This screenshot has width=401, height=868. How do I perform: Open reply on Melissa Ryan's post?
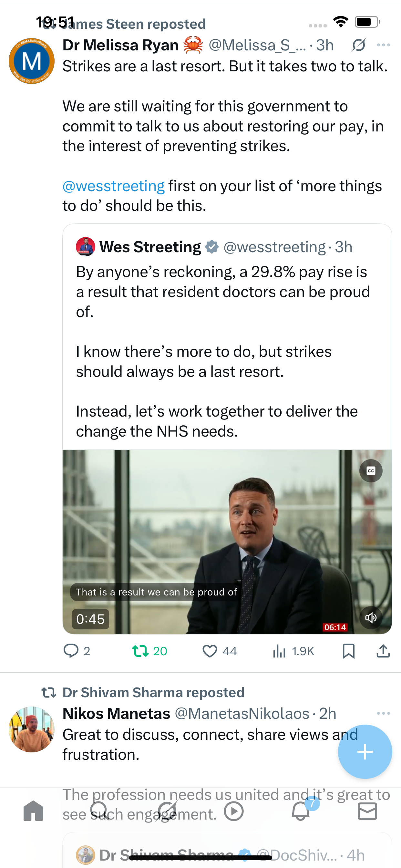[x=77, y=651]
